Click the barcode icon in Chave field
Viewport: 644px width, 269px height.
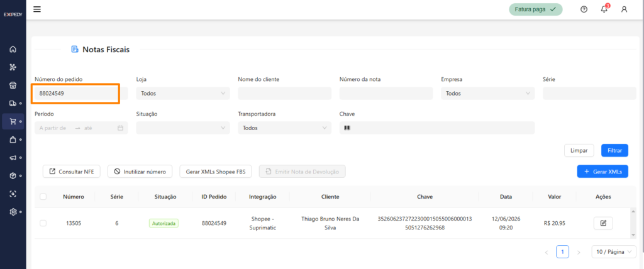[x=347, y=128]
